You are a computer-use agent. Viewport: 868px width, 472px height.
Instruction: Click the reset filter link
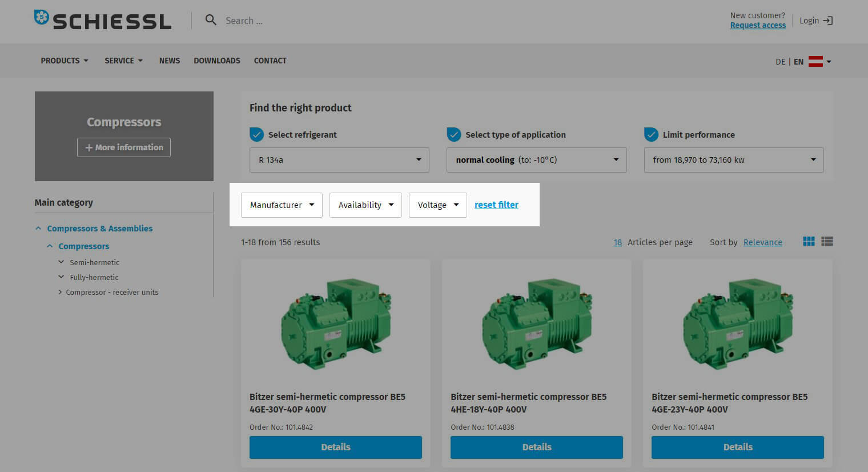496,205
